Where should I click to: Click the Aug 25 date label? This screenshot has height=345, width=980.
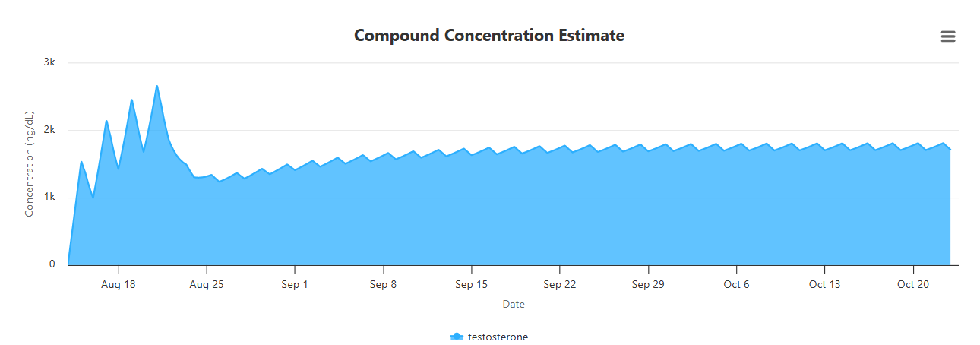pos(207,285)
